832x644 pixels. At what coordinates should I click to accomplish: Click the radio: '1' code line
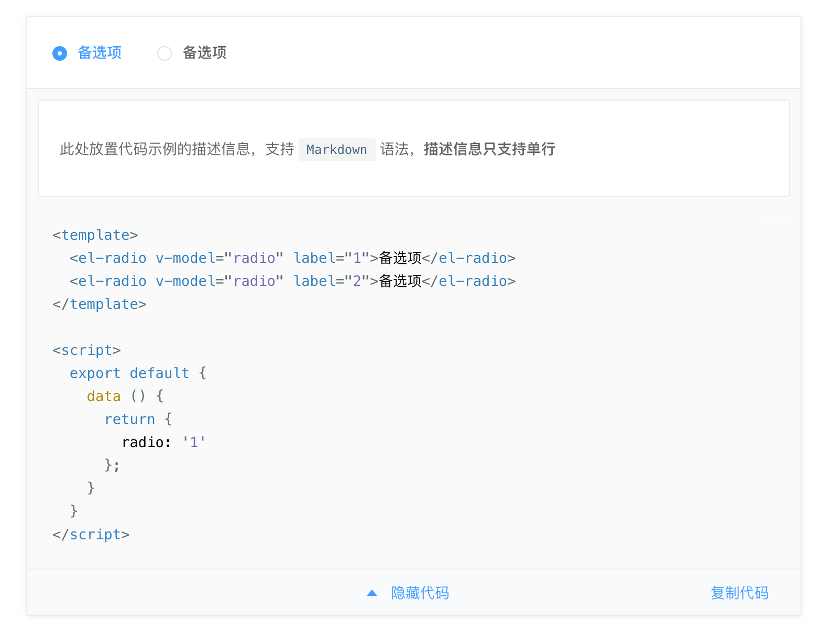[x=164, y=442]
